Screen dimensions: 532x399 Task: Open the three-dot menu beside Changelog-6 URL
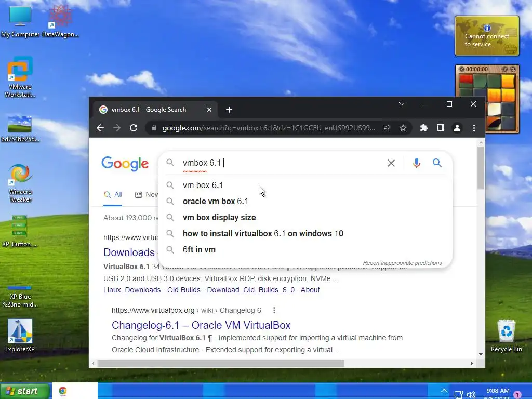click(x=274, y=310)
